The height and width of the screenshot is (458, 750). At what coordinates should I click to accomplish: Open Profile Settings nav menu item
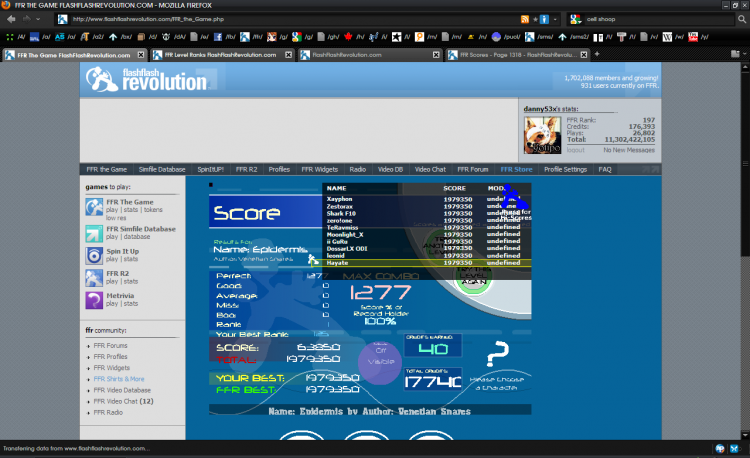[565, 169]
